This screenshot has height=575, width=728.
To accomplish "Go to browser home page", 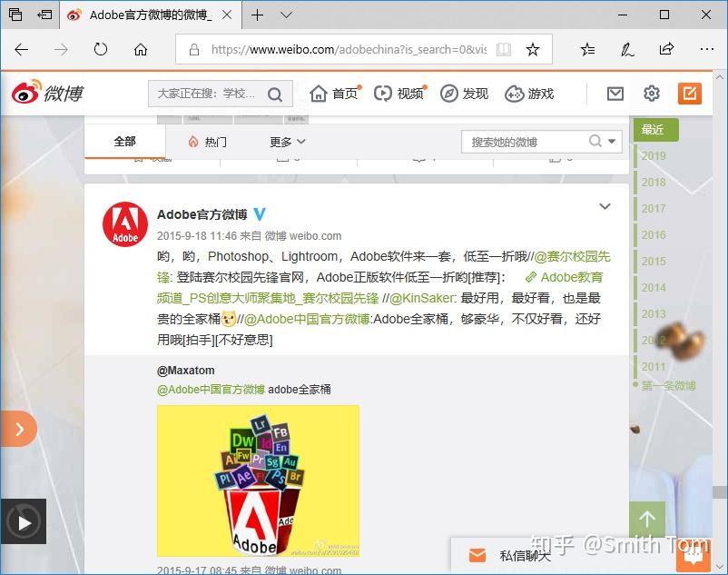I will click(x=140, y=49).
